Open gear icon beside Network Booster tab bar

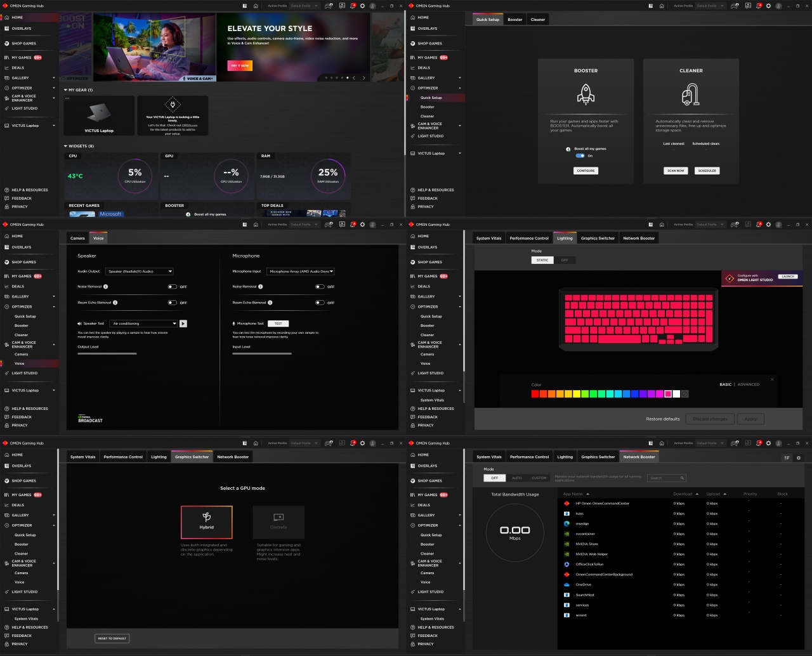[x=799, y=457]
